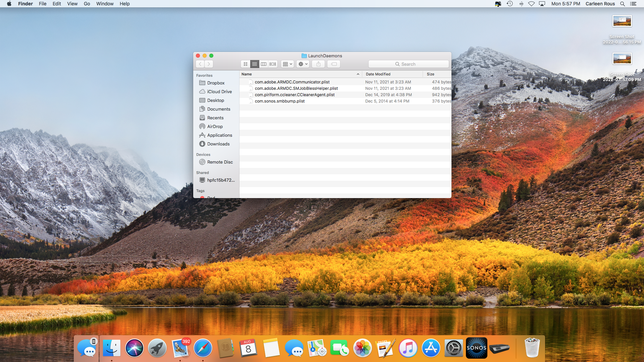
Task: Sort by Date Modified column
Action: click(378, 74)
